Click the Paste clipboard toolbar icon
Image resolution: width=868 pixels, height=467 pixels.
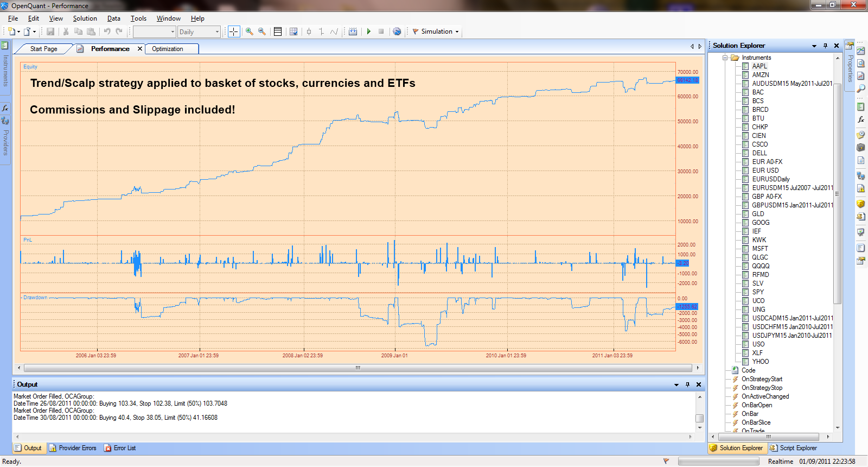[x=91, y=31]
